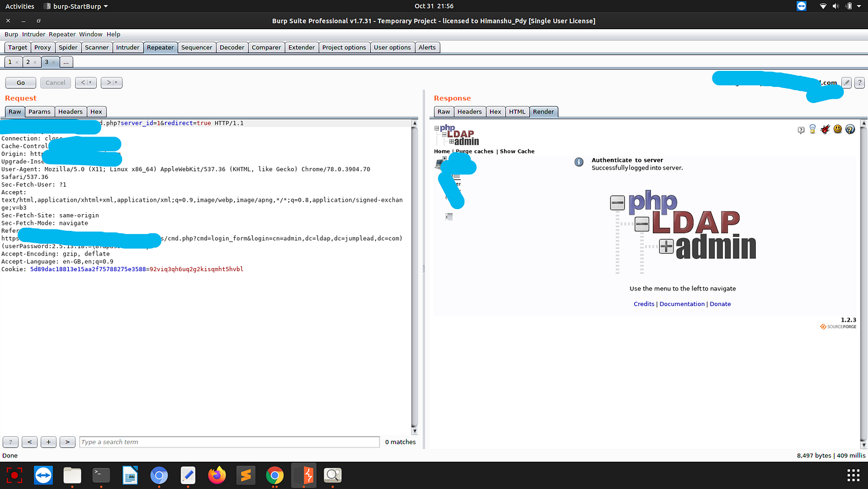Open LibreOffice Writer in the dock

(130, 475)
